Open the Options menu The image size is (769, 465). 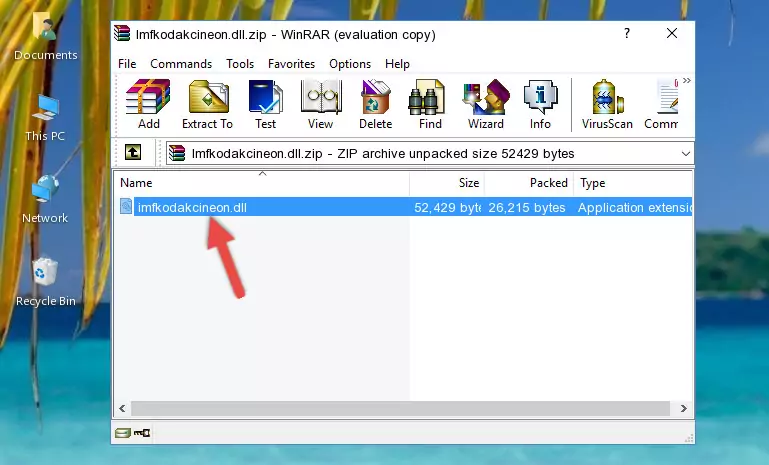pyautogui.click(x=350, y=64)
